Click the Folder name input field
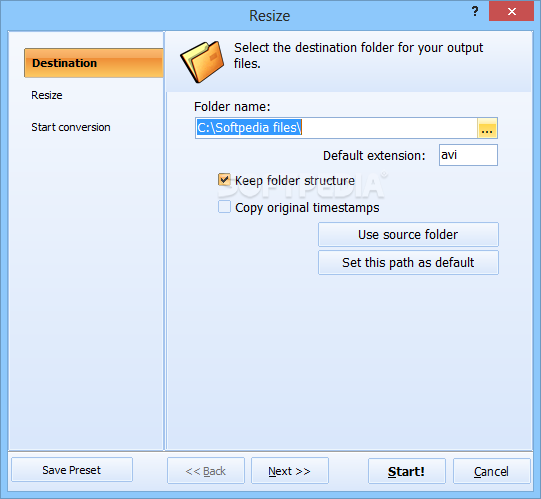The width and height of the screenshot is (541, 499). point(336,128)
